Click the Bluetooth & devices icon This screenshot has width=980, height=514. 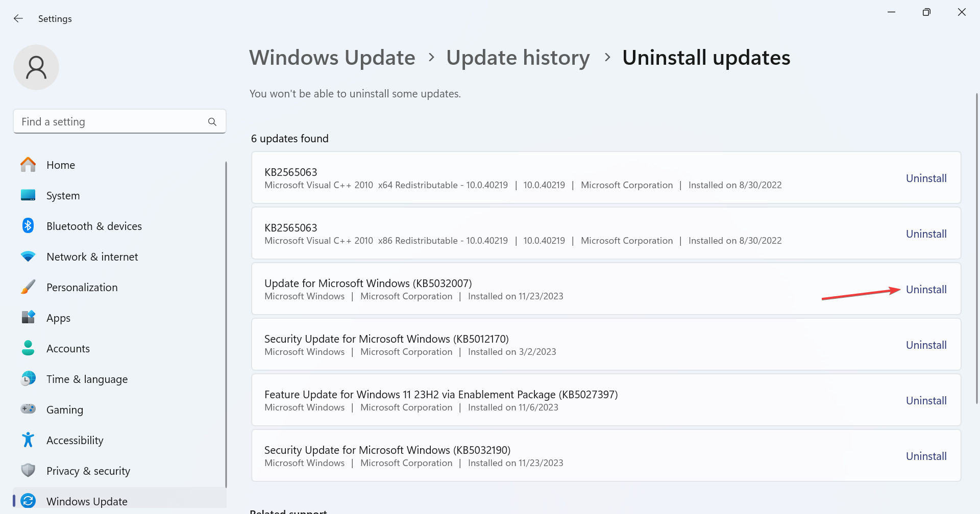tap(28, 225)
